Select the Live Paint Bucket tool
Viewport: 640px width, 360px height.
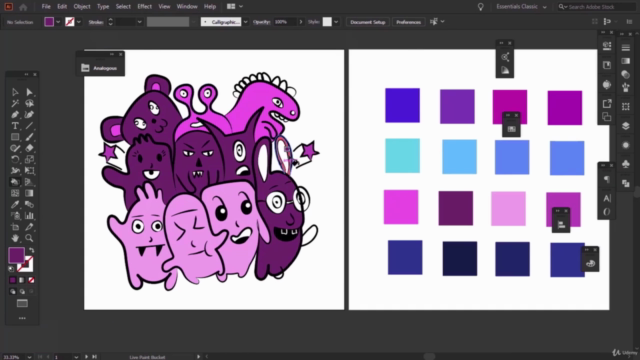click(x=15, y=182)
